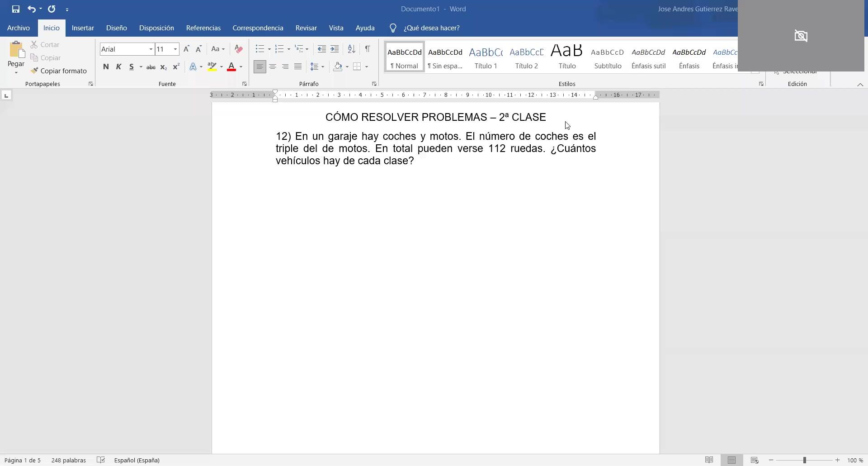Click the Copiar formato button
The image size is (868, 466).
coord(59,71)
